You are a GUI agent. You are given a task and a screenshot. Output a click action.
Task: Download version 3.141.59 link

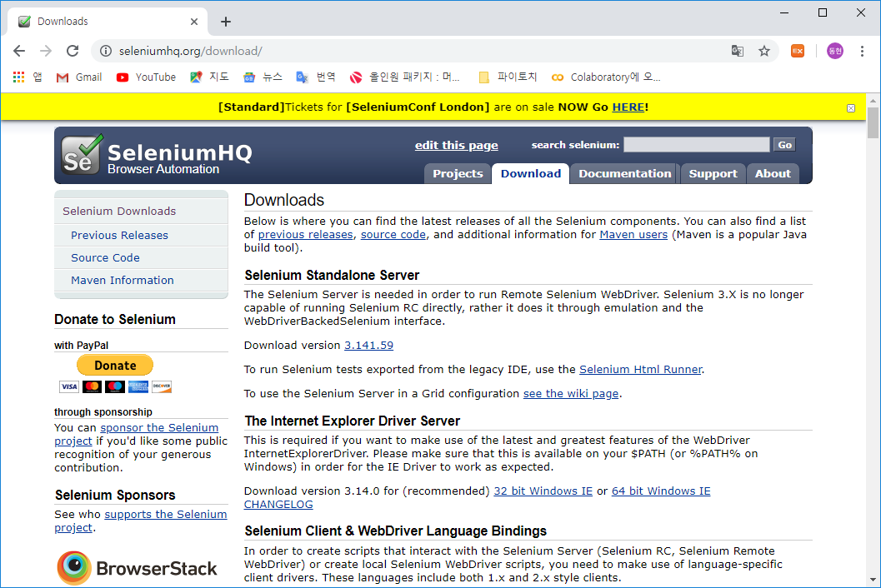click(368, 346)
